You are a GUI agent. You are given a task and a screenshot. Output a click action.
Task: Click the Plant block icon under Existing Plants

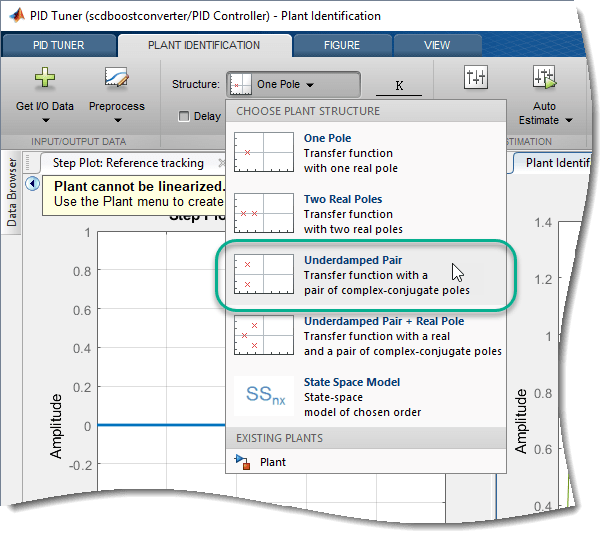coord(243,462)
